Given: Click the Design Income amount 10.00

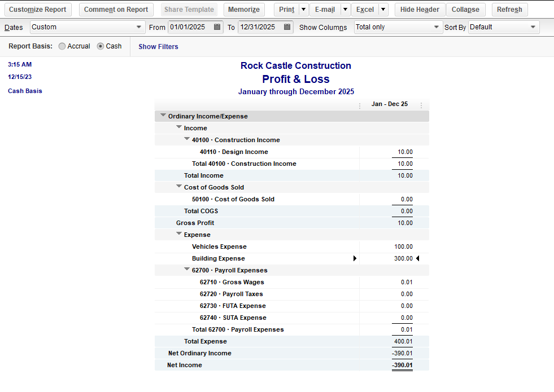Looking at the screenshot, I should click(405, 152).
